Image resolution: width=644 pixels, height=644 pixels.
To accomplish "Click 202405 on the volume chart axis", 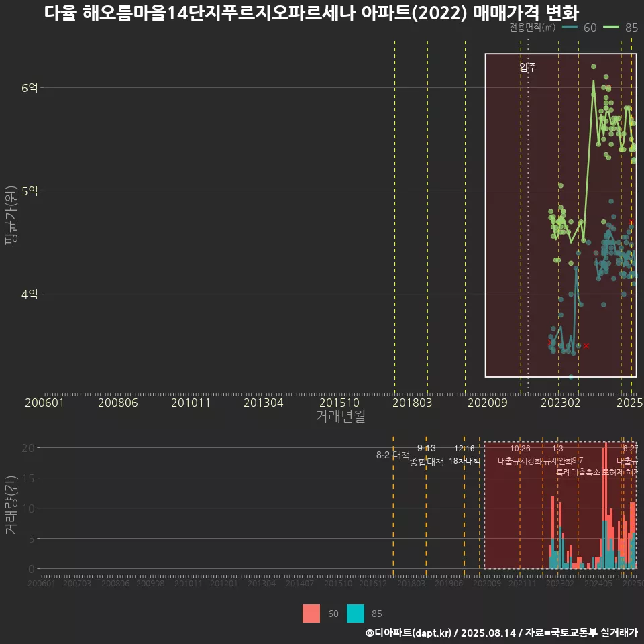I will 598,583.
